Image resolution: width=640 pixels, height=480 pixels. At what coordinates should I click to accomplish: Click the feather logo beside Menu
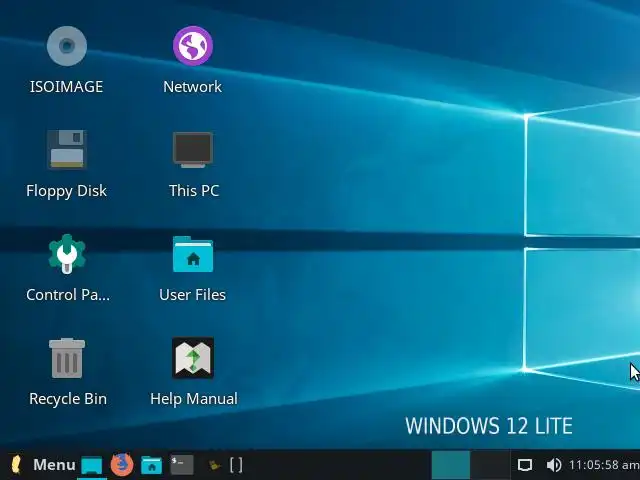tap(16, 465)
